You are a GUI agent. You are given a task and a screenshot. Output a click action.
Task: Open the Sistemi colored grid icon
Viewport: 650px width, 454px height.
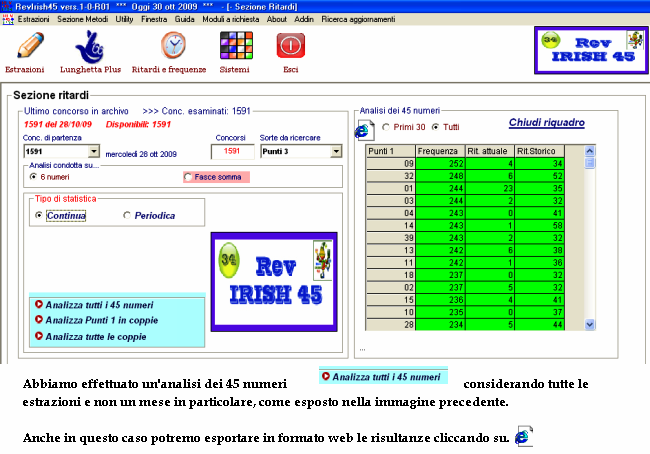[236, 46]
